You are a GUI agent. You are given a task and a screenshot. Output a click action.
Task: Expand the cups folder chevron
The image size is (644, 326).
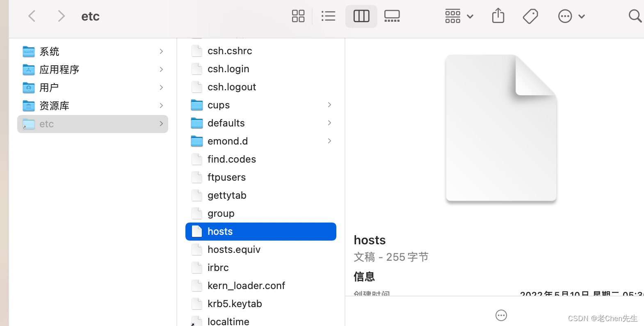tap(329, 105)
